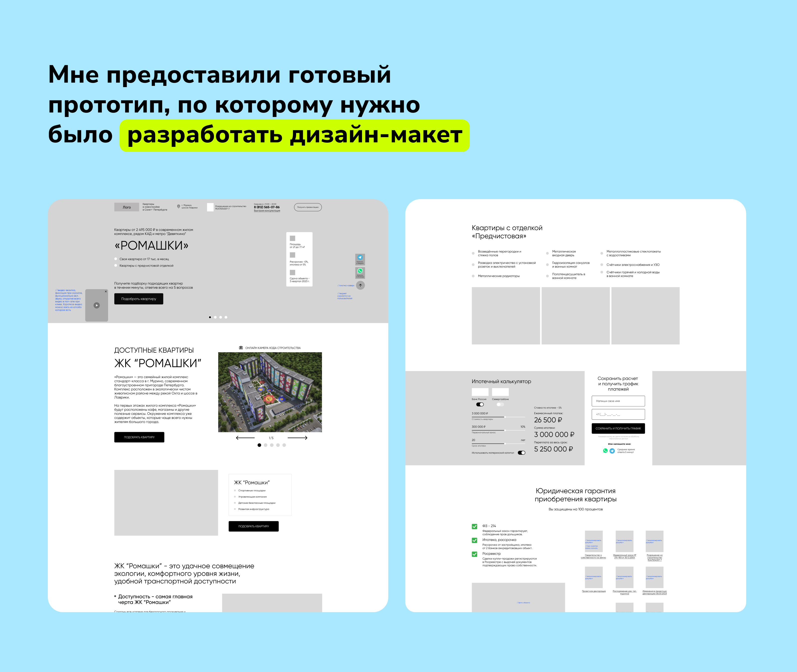Viewport: 797px width, 672px height.
Task: Check the ФЗ - 214 checkbox
Action: (x=474, y=526)
